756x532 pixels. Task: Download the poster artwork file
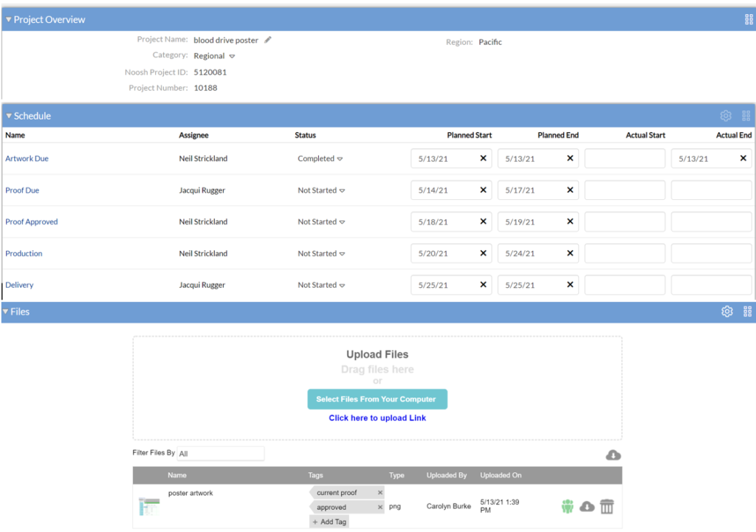pos(587,506)
